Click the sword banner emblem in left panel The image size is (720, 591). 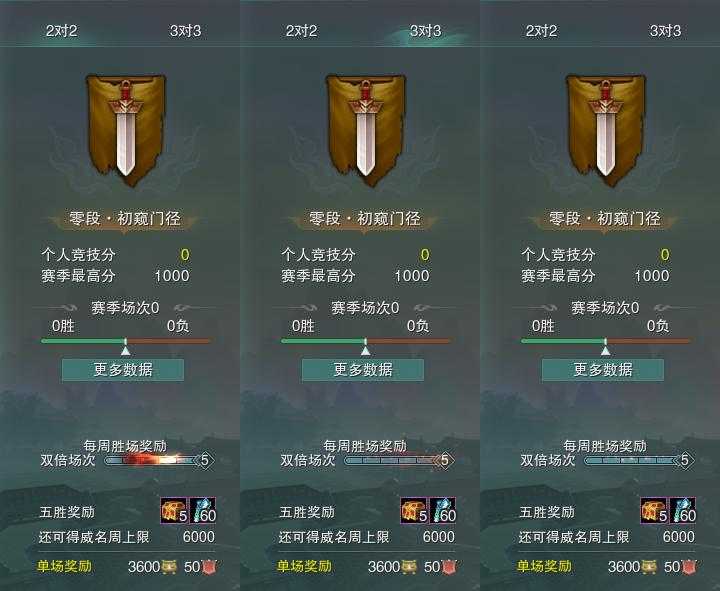[x=126, y=131]
